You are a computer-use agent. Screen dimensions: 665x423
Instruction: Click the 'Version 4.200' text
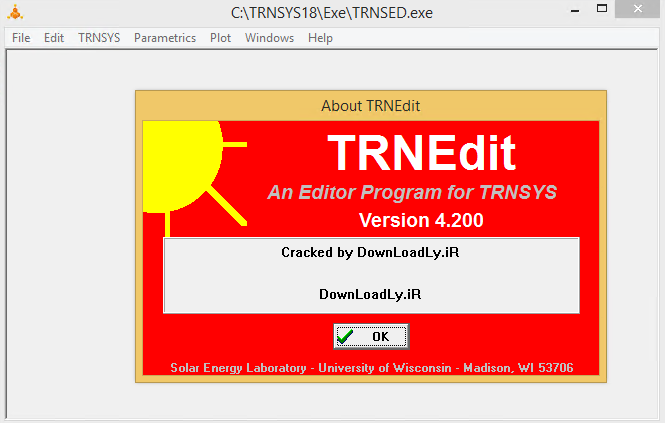[421, 220]
